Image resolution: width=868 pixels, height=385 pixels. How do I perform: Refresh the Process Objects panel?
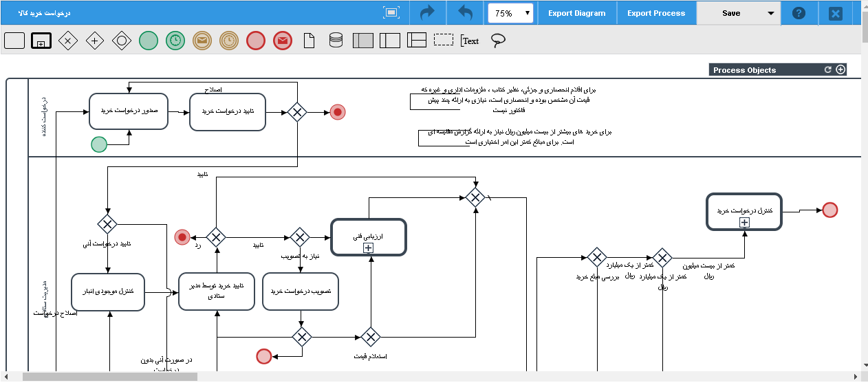[x=828, y=69]
